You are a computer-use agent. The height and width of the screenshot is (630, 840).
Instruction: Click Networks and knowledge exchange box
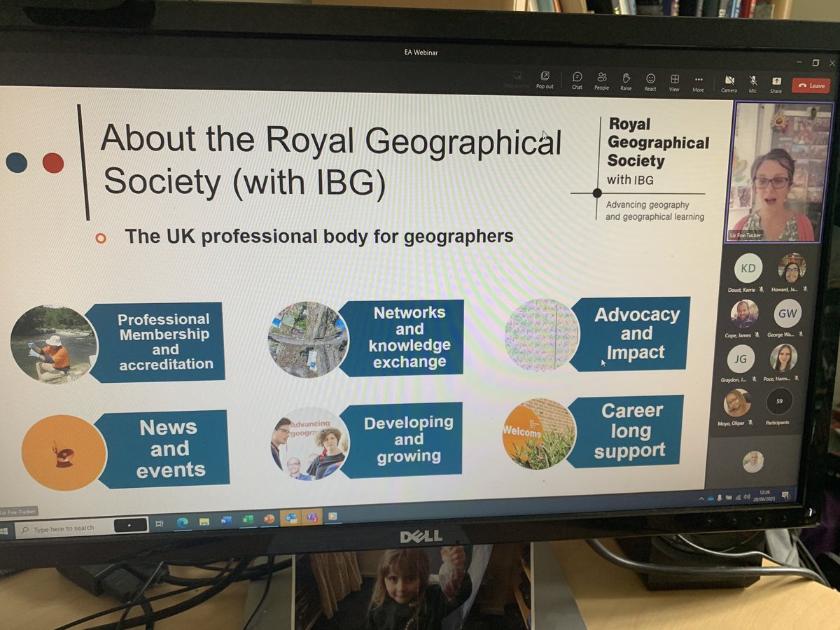[x=401, y=337]
